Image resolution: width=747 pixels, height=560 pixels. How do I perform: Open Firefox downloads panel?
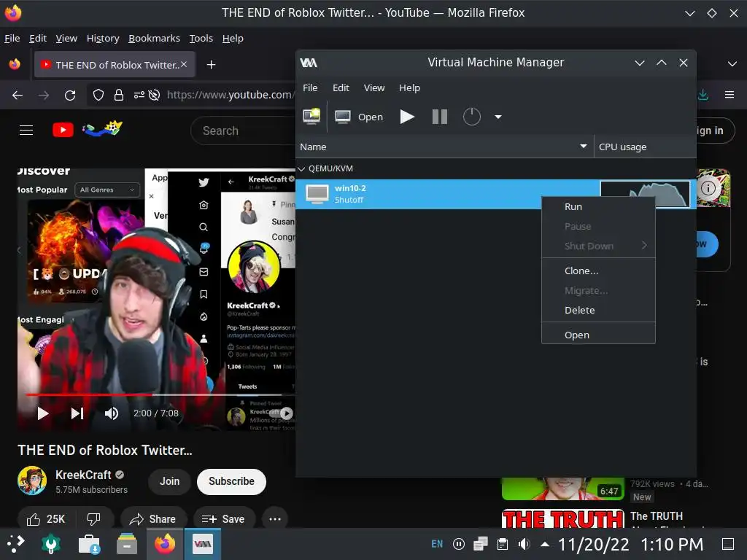(703, 95)
